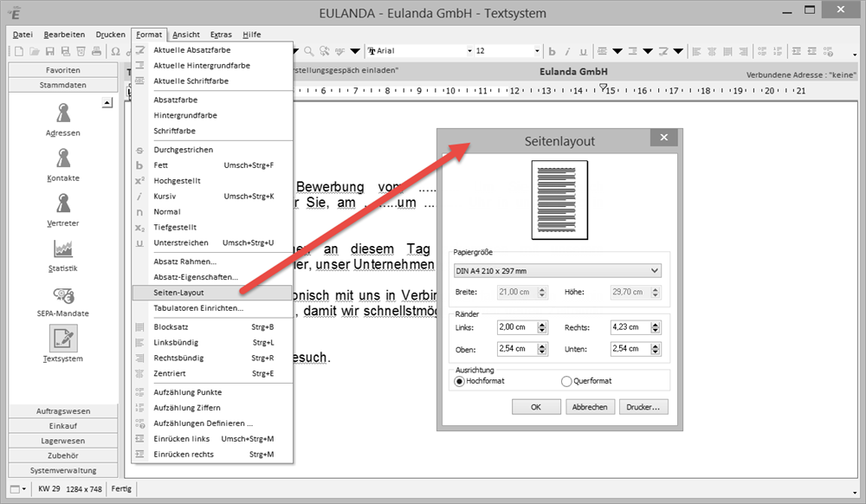Toggle bold formatting in toolbar
This screenshot has height=504, width=866.
[552, 51]
